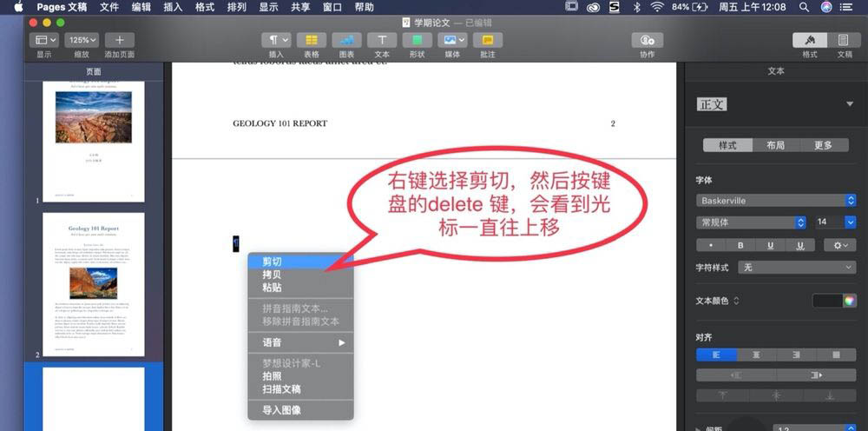Click the 添加页面 plus button
868x431 pixels.
point(120,40)
